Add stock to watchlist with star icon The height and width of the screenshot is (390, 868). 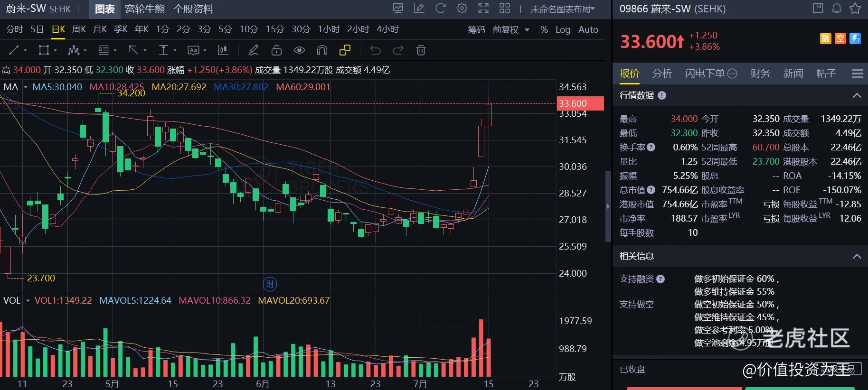click(x=855, y=8)
